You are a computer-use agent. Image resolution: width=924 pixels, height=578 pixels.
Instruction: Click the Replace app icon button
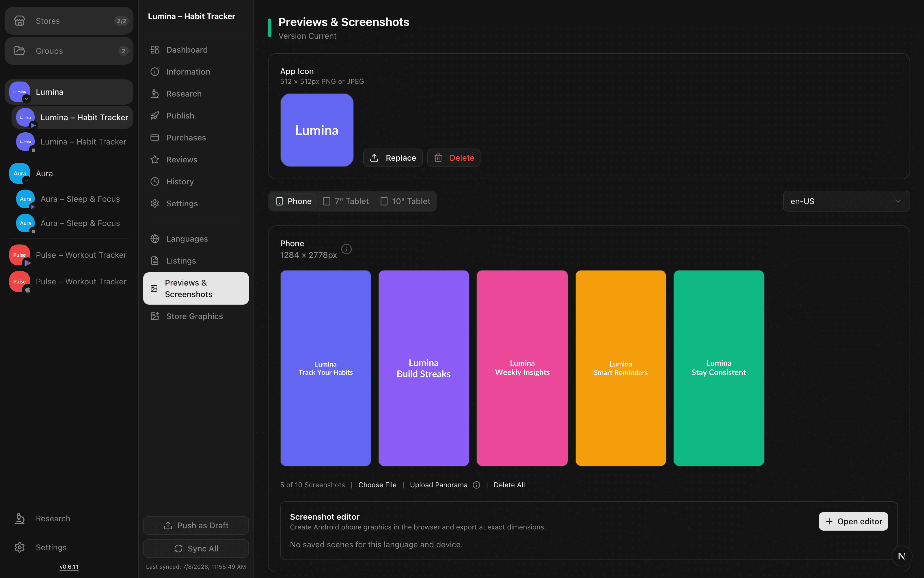click(393, 158)
